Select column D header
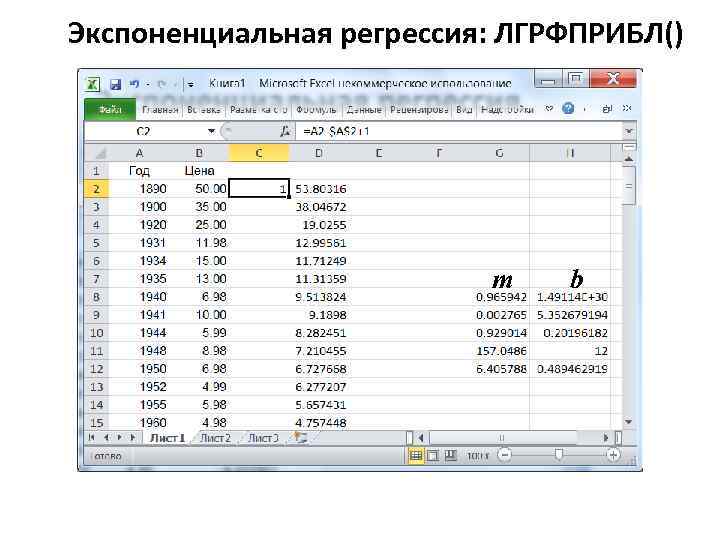 pos(319,153)
